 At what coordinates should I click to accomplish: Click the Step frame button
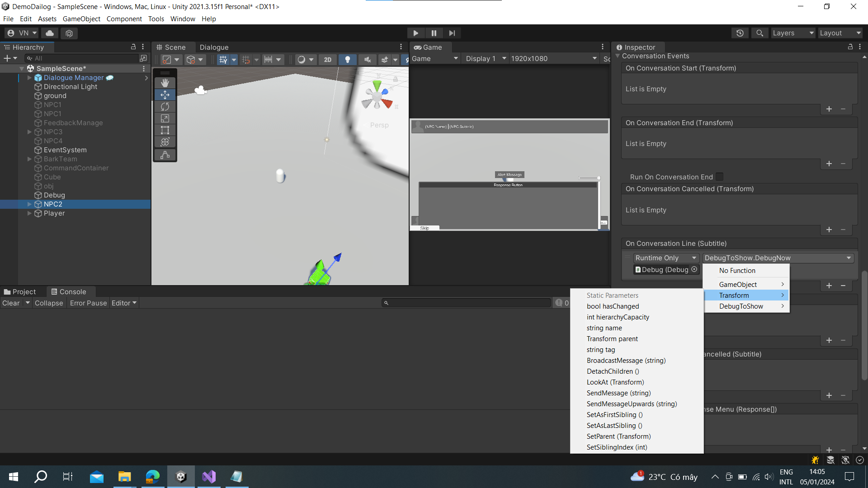(452, 33)
